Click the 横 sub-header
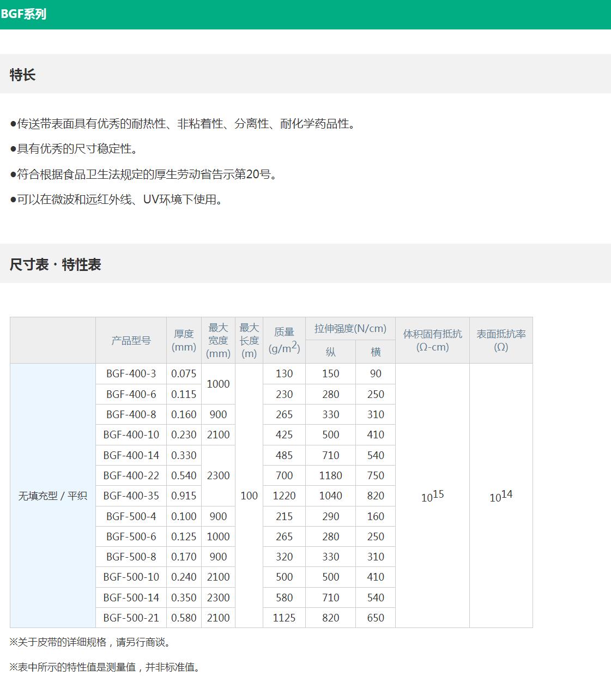Screen dimensions: 611x700 click(376, 352)
